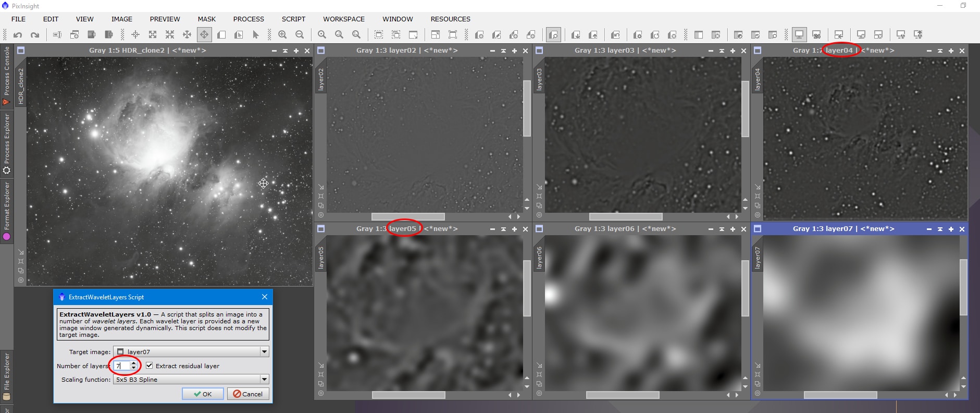Select the Zoom In magnifier tool
Screen dimensions: 980x413
[282, 35]
